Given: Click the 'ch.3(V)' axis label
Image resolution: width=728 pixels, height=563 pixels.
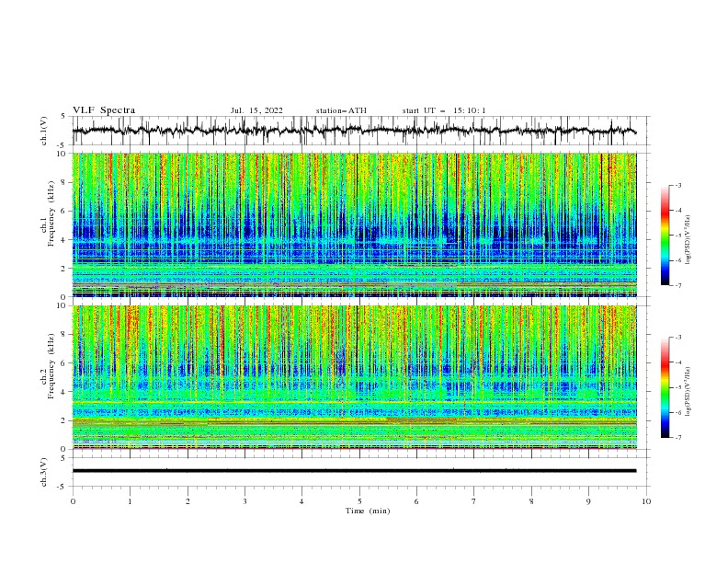Looking at the screenshot, I should point(44,472).
